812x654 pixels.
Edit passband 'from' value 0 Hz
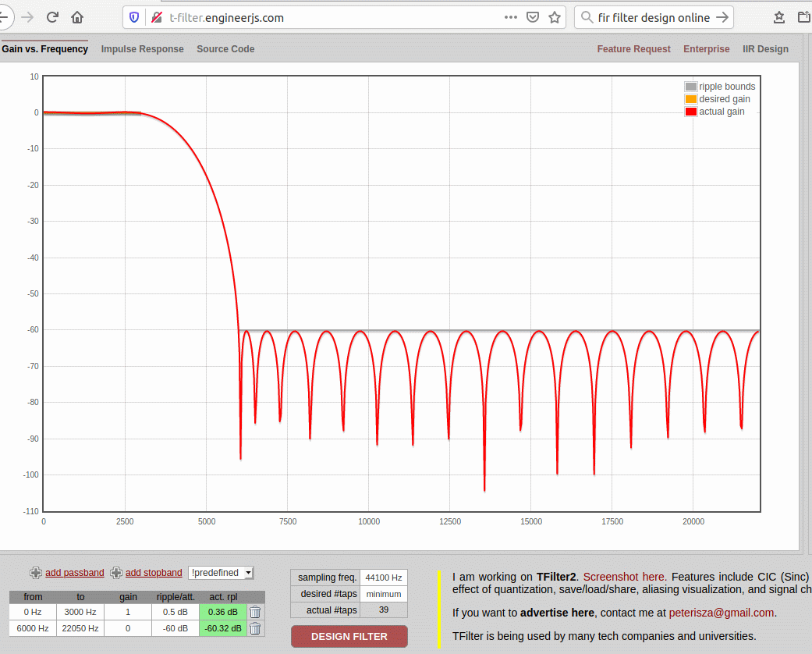[33, 612]
